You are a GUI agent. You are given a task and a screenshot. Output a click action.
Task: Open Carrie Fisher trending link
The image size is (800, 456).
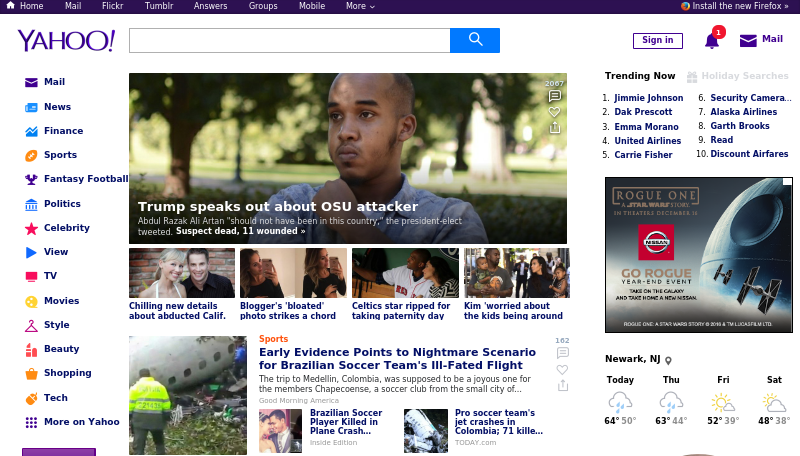point(643,155)
